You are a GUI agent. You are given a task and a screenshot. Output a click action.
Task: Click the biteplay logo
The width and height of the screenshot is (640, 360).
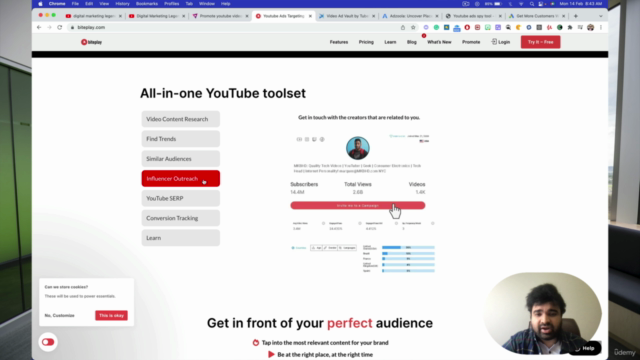click(x=91, y=42)
